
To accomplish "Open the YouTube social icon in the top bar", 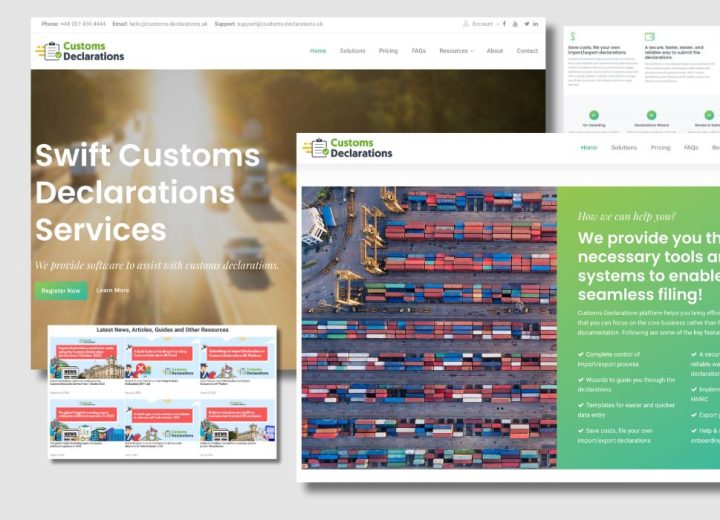I will coord(515,23).
